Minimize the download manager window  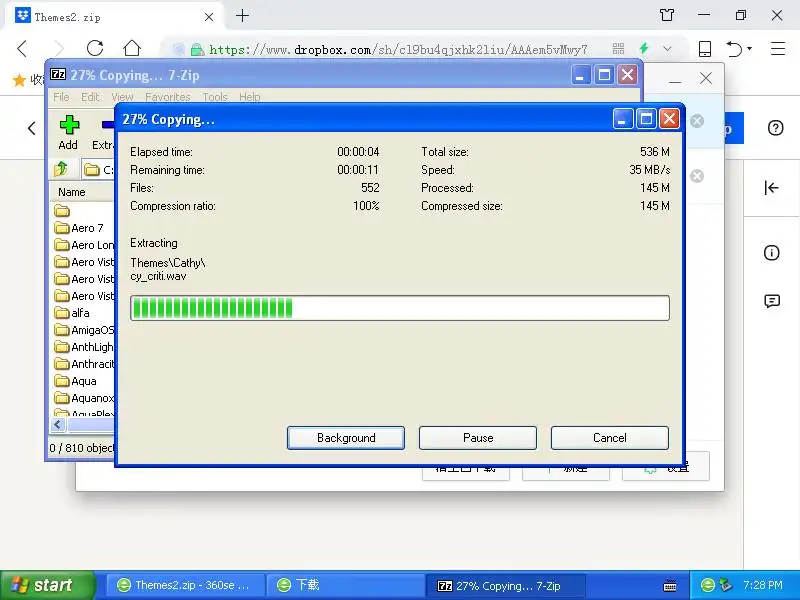point(675,81)
